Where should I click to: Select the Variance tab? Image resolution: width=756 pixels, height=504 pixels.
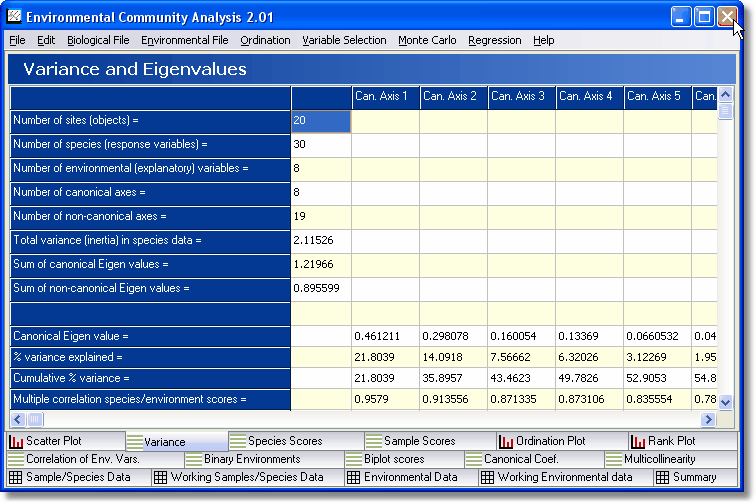coord(176,442)
